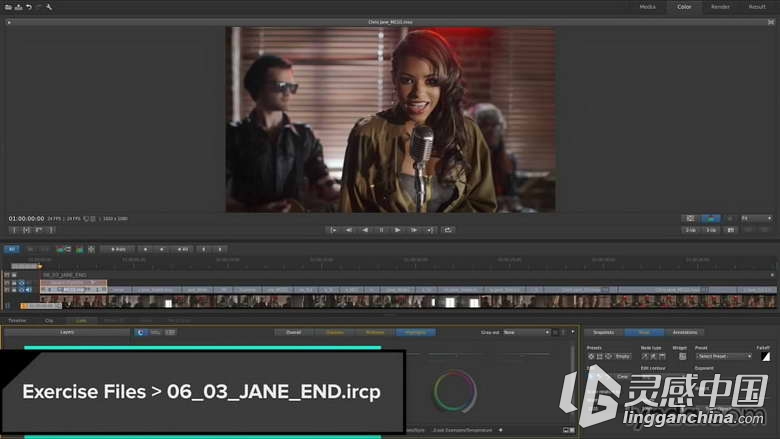Toggle the eye visibility on the grading track
This screenshot has width=780, height=439.
point(21,283)
